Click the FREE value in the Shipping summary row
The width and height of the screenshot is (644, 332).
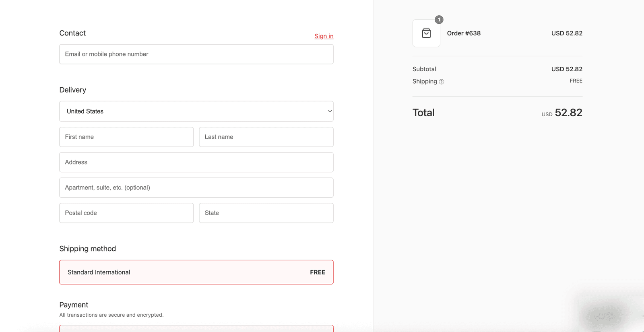576,81
